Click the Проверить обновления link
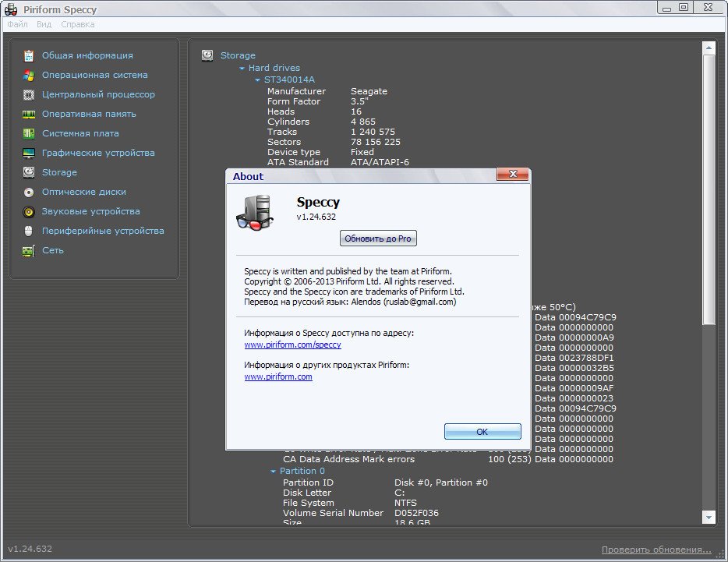728x562 pixels. pos(656,550)
